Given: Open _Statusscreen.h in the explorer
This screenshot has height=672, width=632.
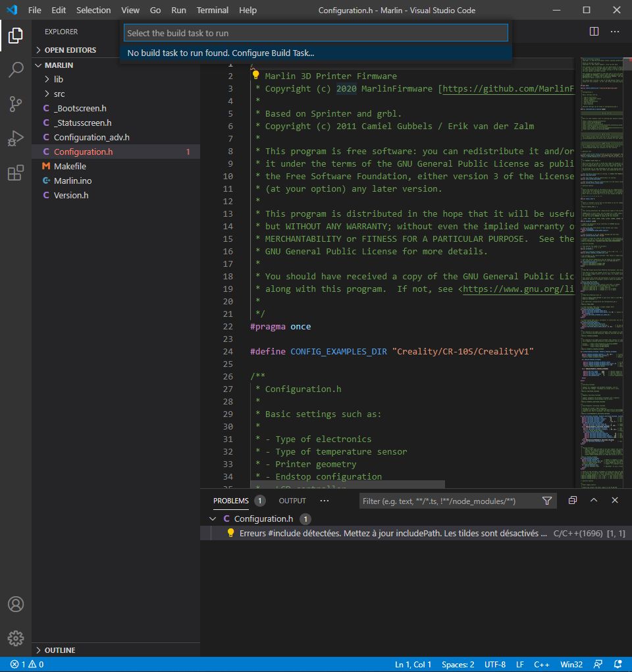Looking at the screenshot, I should point(116,123).
